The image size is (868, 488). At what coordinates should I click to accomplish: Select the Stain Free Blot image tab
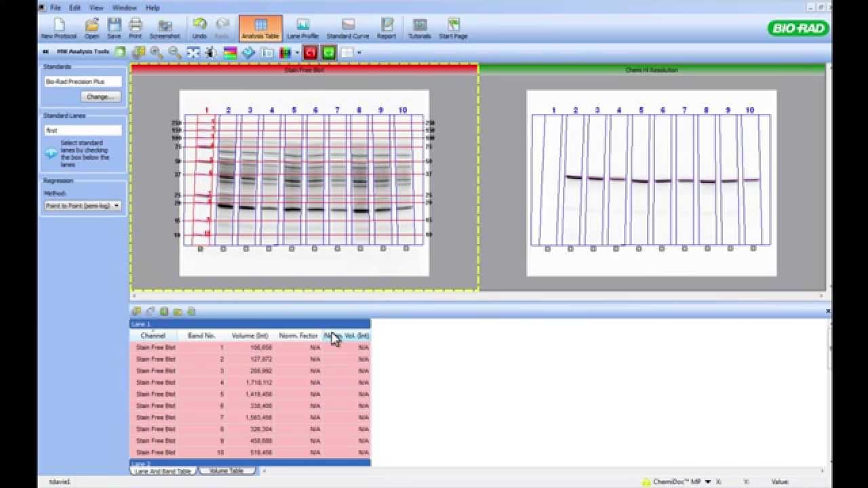(304, 69)
